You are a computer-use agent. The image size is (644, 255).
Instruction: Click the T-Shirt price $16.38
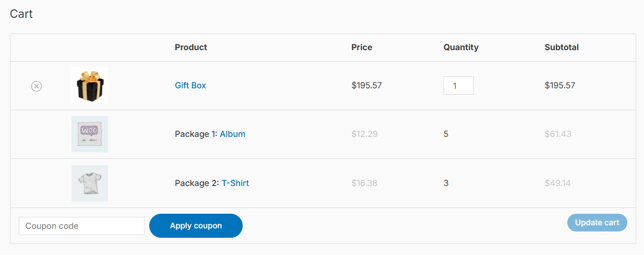364,183
